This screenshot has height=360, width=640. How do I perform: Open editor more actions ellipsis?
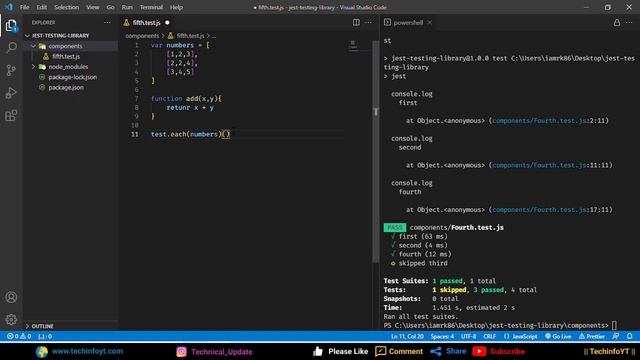[x=369, y=22]
